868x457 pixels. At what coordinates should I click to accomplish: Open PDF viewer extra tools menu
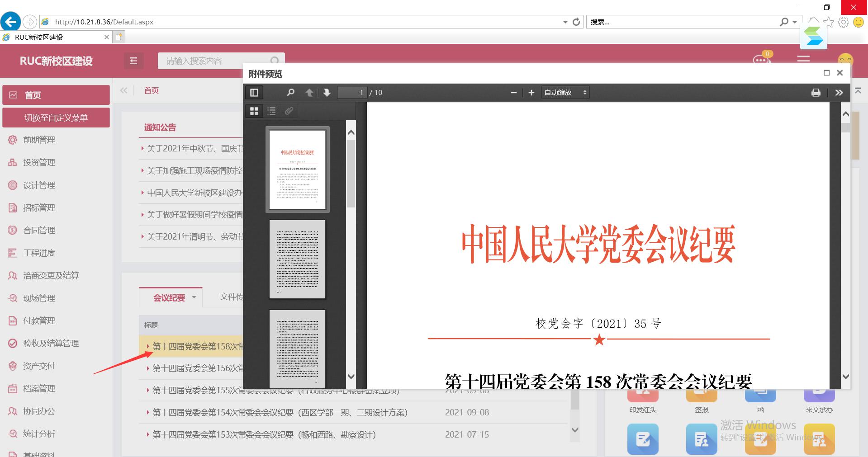(x=839, y=93)
